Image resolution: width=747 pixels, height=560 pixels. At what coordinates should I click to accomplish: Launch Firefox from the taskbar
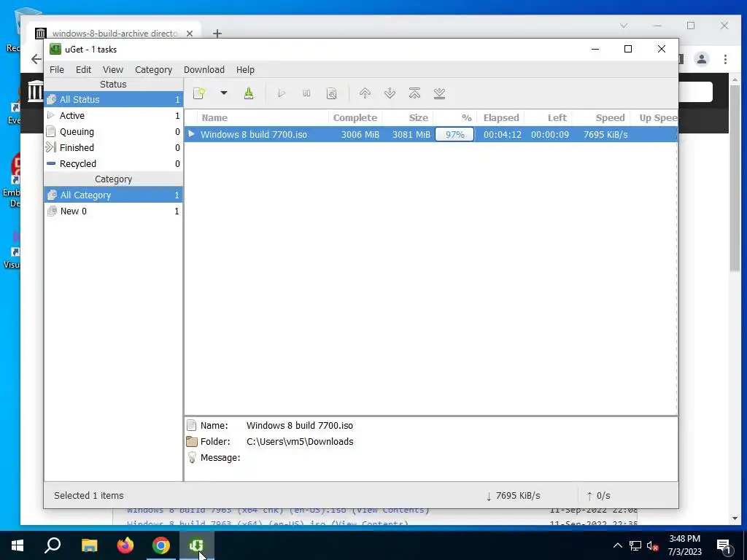pyautogui.click(x=125, y=545)
